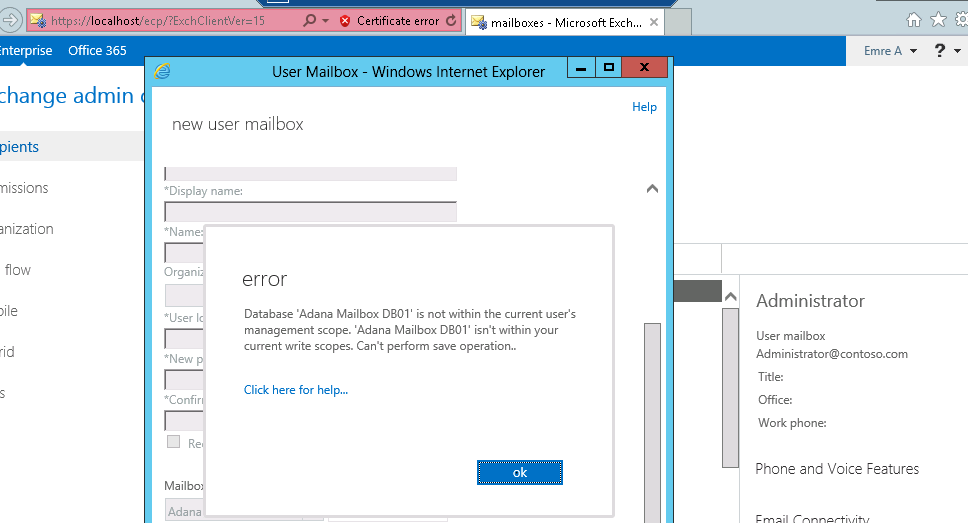Open the help question mark menu

(x=940, y=51)
